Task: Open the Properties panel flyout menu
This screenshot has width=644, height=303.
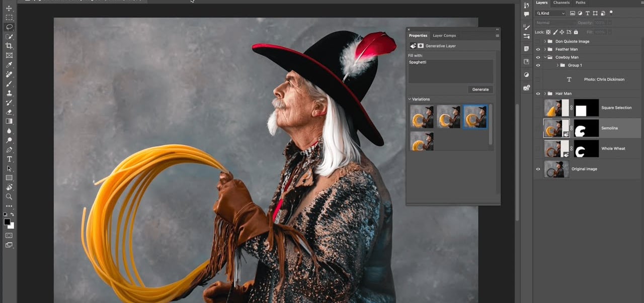Action: coord(497,36)
